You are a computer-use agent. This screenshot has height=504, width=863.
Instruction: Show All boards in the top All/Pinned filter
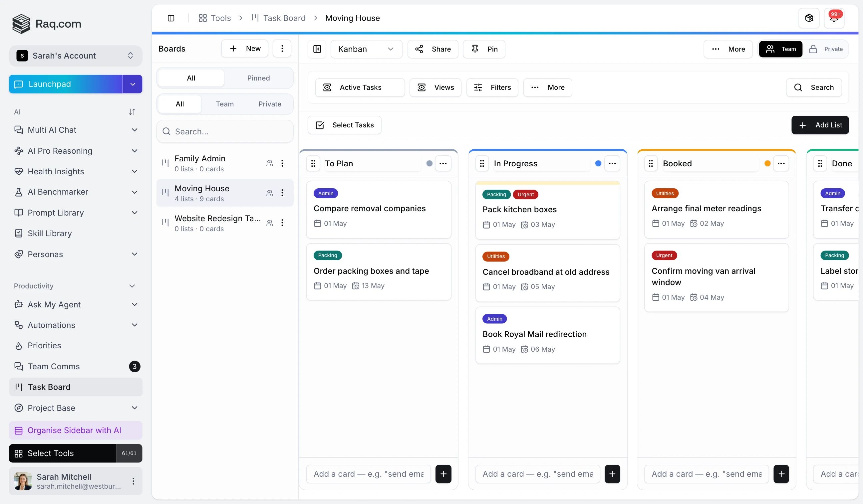[x=191, y=78]
